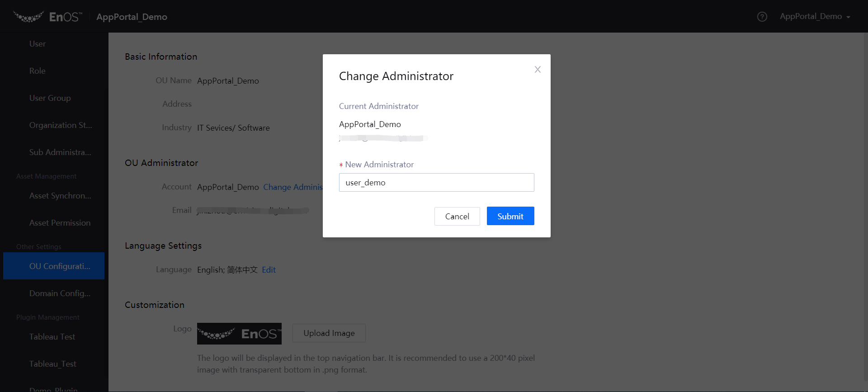Image resolution: width=868 pixels, height=392 pixels.
Task: Click the New Administrator input field
Action: click(436, 183)
